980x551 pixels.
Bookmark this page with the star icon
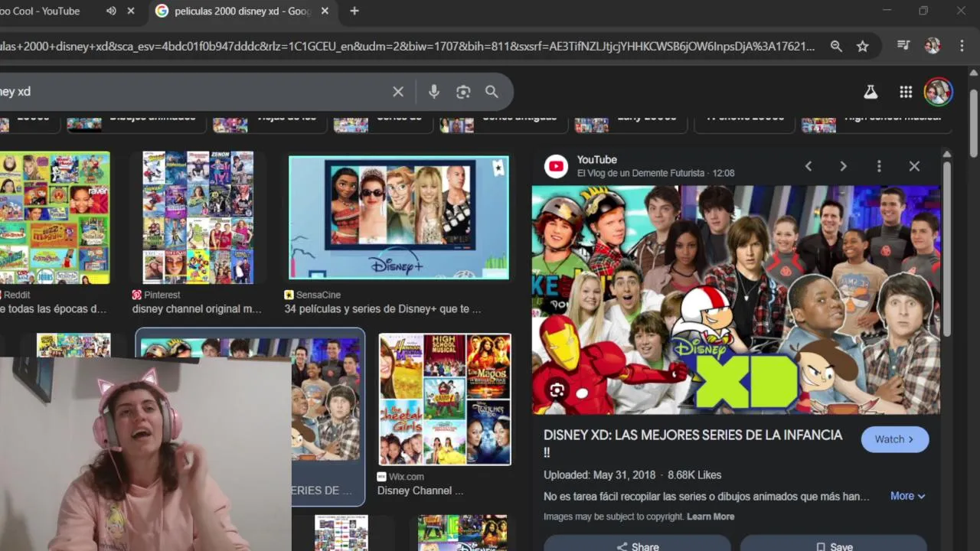pyautogui.click(x=863, y=46)
